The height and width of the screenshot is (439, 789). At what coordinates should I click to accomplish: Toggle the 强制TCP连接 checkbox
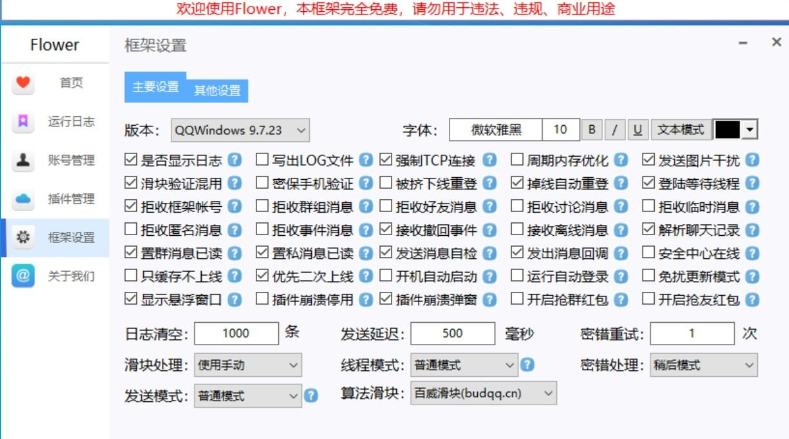click(386, 160)
